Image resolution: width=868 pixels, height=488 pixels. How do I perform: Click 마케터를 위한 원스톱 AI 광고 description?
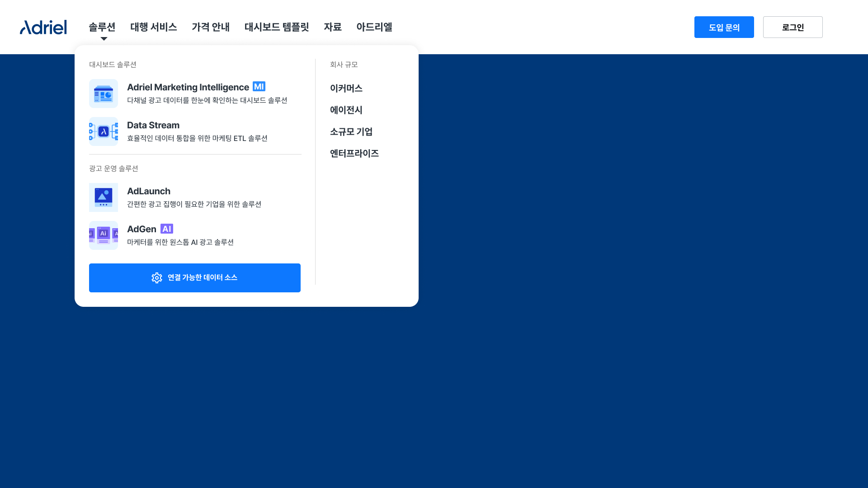point(180,242)
